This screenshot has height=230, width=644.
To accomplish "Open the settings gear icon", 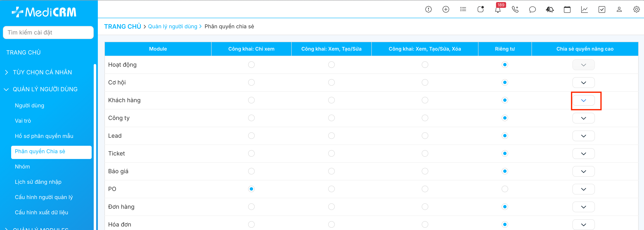I will 636,9.
